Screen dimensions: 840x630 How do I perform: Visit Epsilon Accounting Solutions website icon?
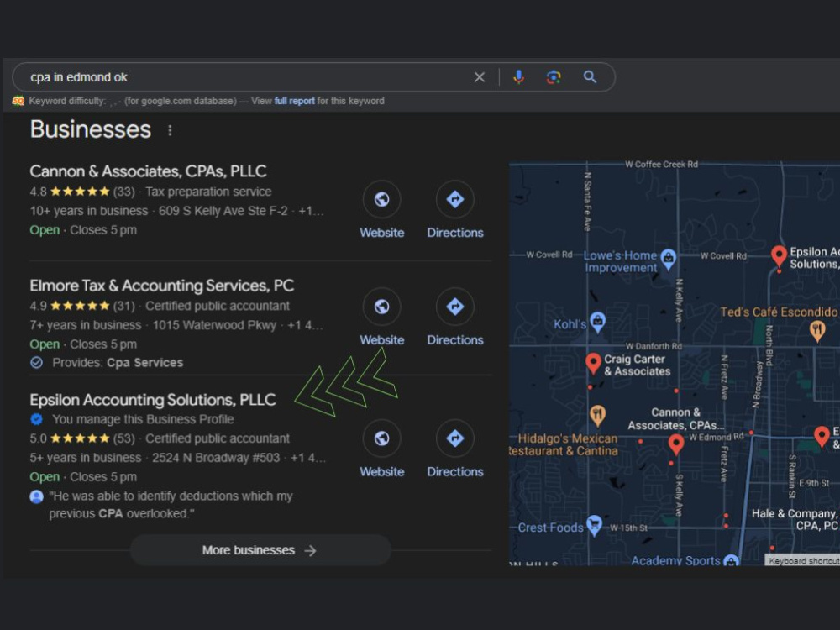[x=381, y=438]
